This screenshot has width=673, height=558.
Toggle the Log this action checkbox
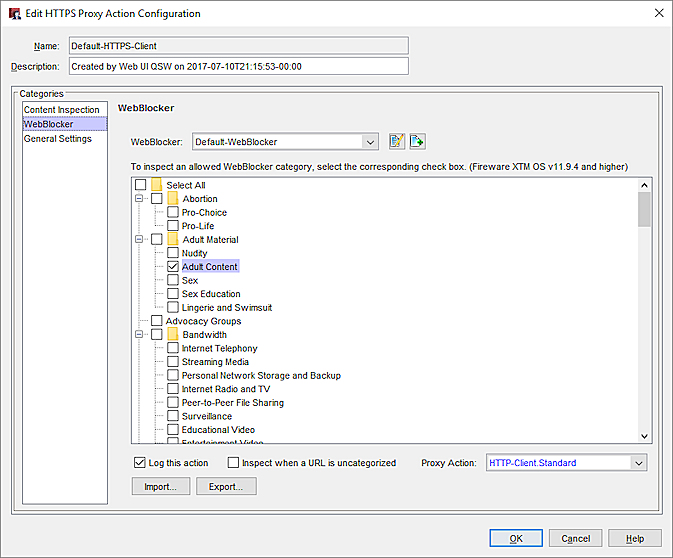[140, 463]
